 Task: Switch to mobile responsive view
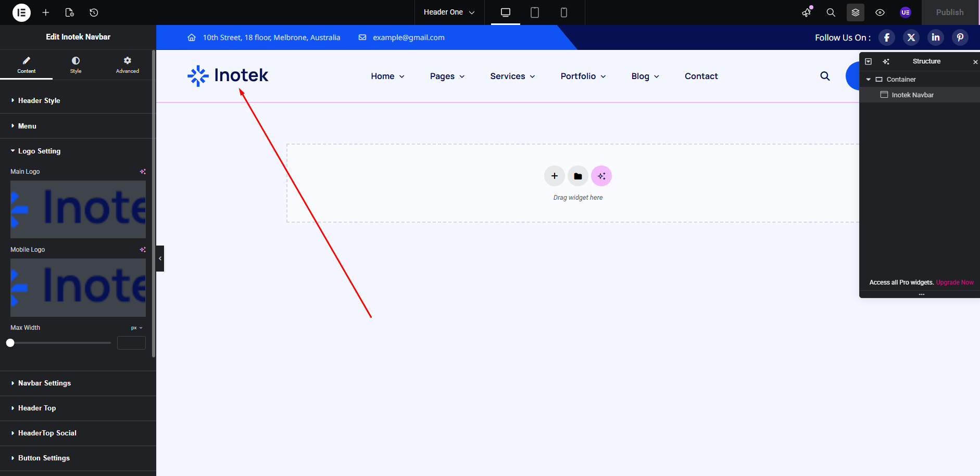pyautogui.click(x=564, y=12)
